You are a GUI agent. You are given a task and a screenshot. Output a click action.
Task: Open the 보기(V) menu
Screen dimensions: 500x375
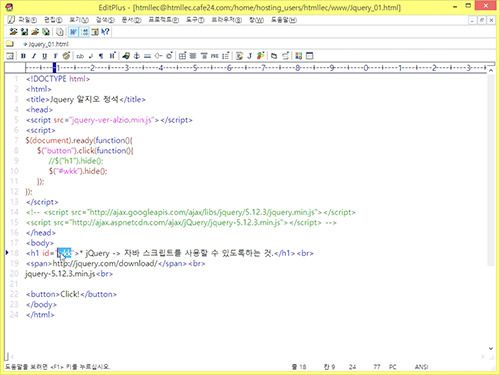79,20
